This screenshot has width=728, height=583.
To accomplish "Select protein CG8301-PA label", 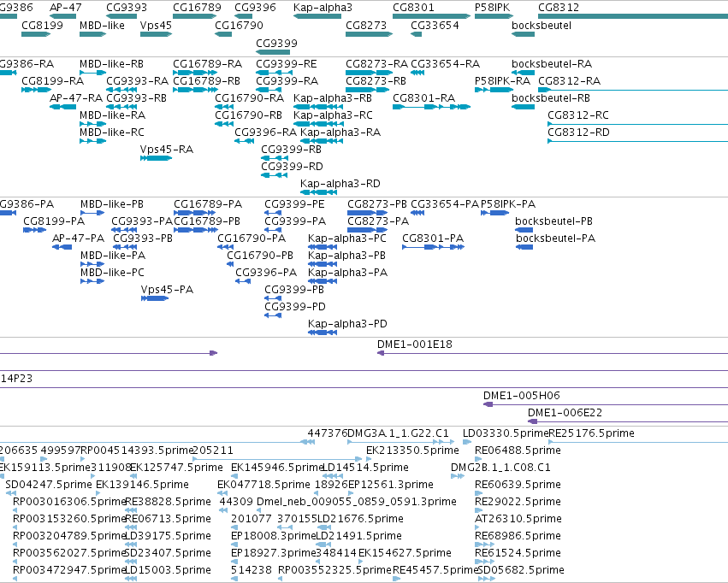I will 433,238.
